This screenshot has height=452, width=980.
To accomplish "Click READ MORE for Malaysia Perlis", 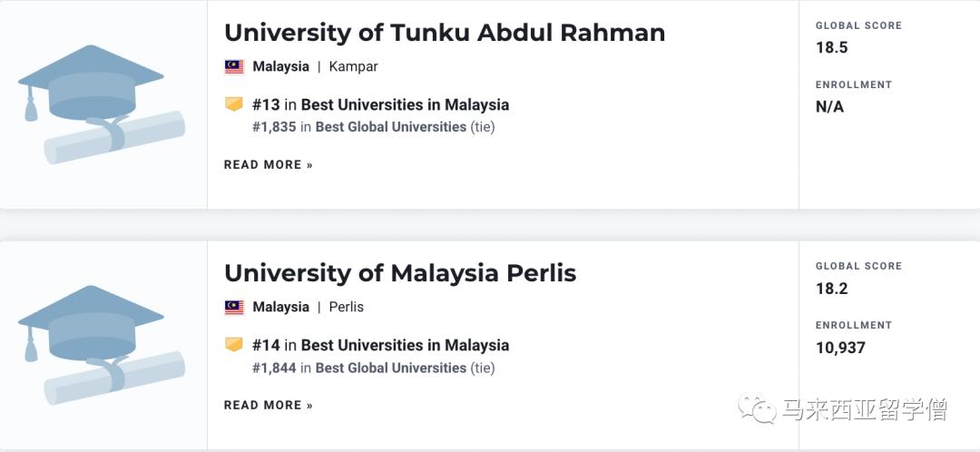I will point(268,405).
